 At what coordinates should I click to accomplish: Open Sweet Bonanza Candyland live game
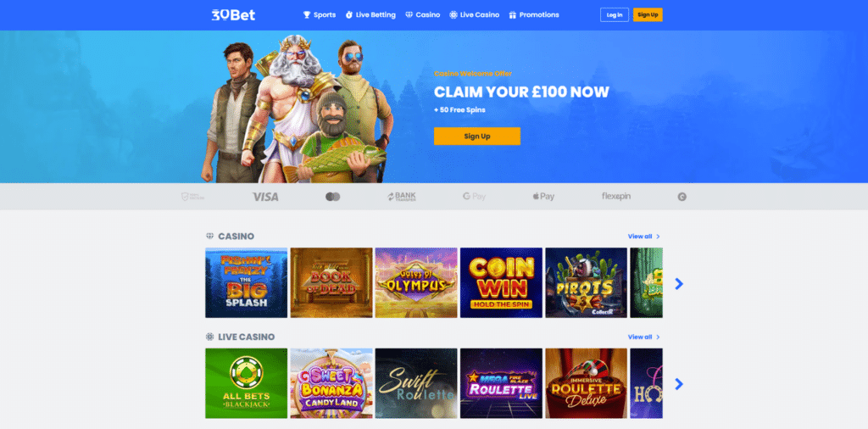331,383
